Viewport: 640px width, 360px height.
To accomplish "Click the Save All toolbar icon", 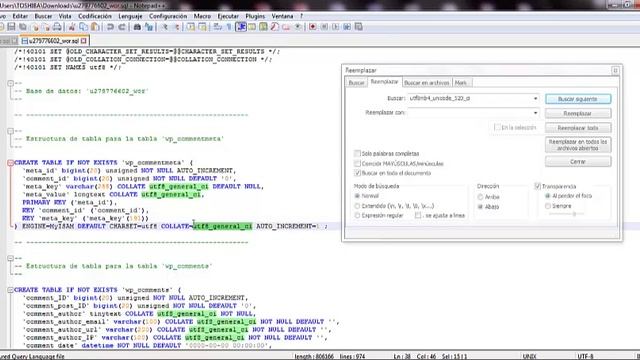I will coord(23,27).
